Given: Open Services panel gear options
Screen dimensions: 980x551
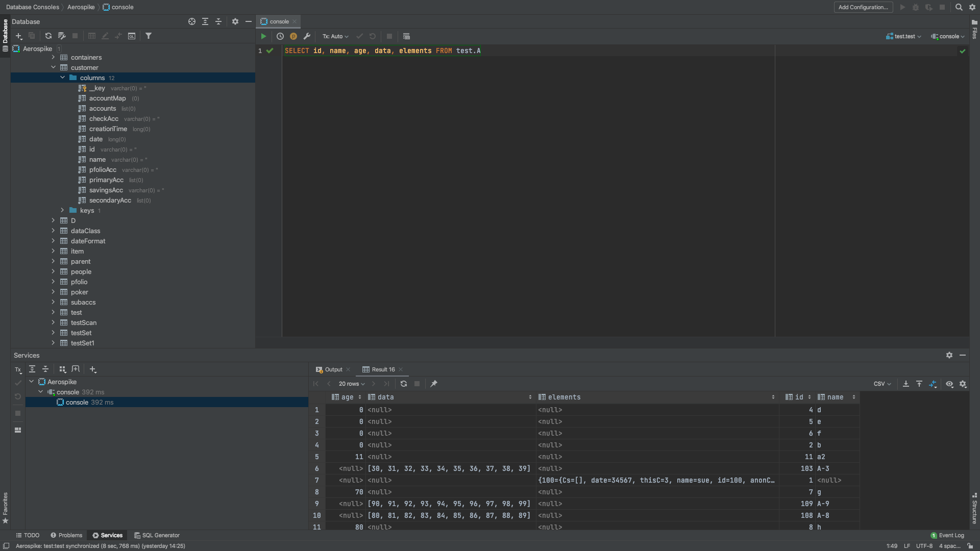Looking at the screenshot, I should click(949, 355).
